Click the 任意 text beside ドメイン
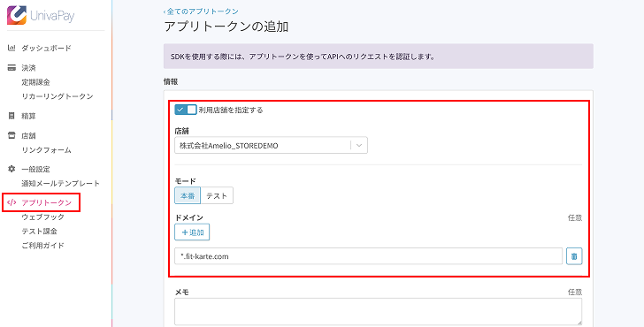 pyautogui.click(x=575, y=218)
